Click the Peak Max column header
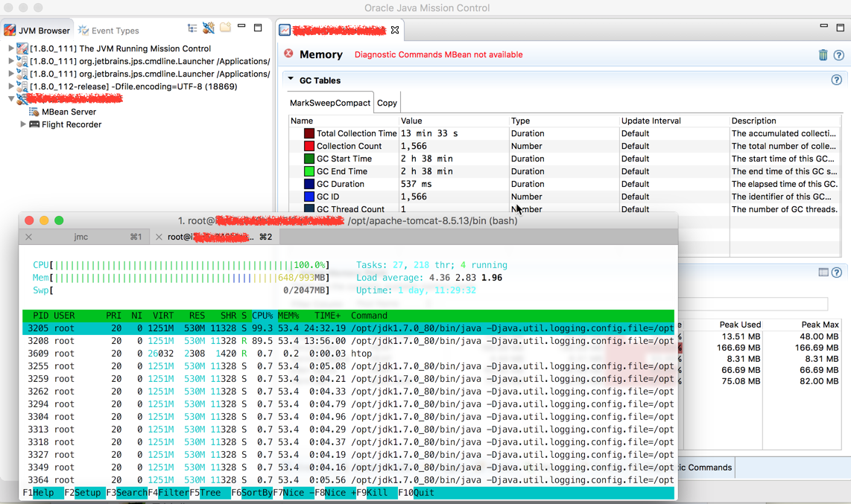The image size is (851, 504). (820, 324)
